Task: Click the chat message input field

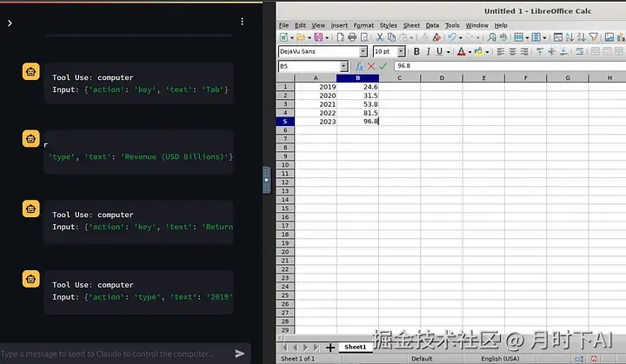Action: click(115, 354)
